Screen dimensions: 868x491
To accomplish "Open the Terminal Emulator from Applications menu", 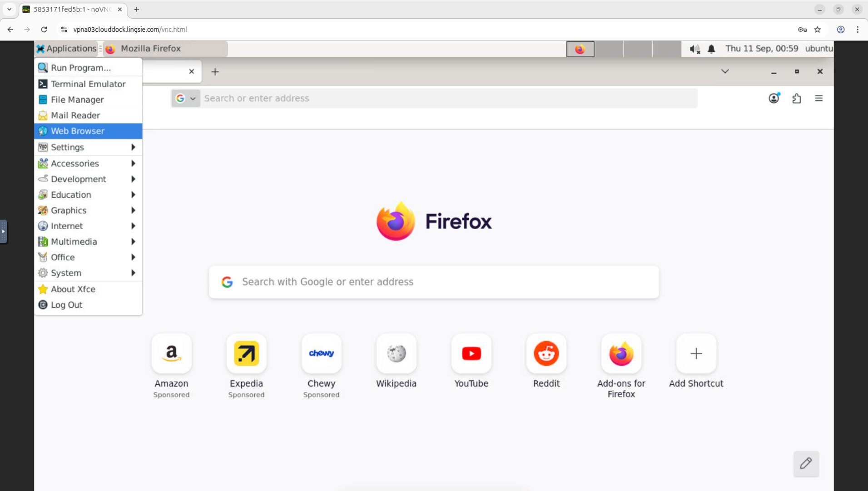I will point(88,84).
